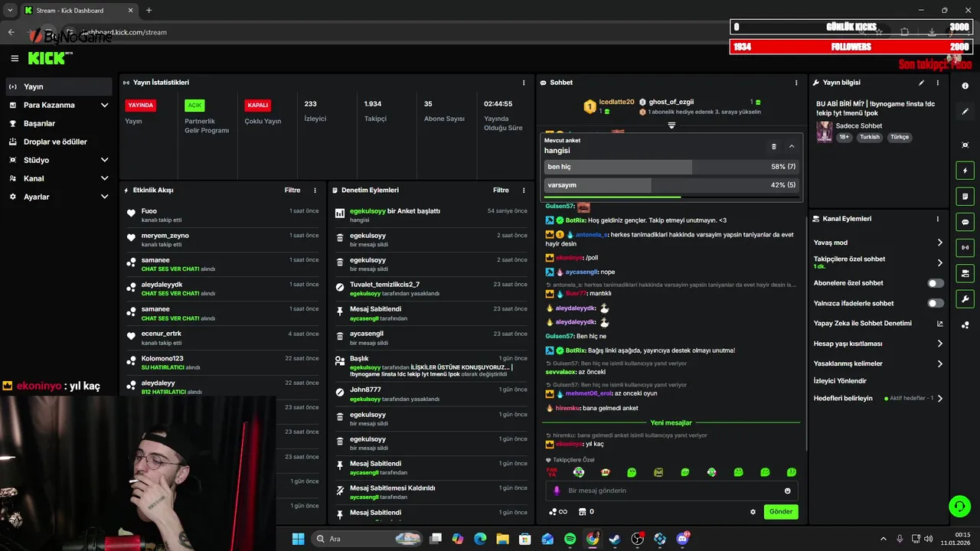Viewport: 980px width, 551px height.
Task: Open Droplar ve ödüller page
Action: (58, 142)
